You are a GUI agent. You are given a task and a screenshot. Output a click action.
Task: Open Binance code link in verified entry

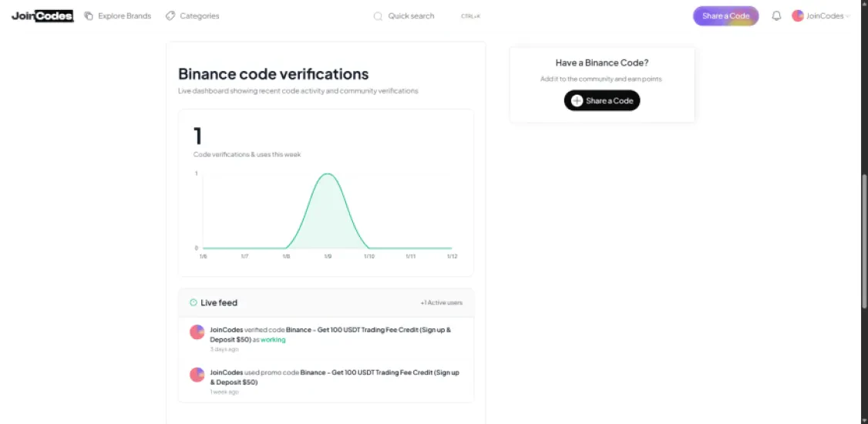331,335
